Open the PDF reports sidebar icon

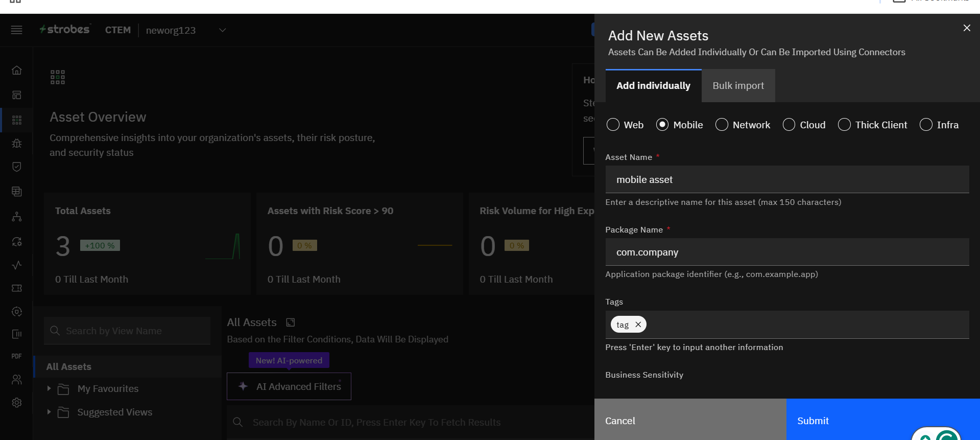point(17,356)
